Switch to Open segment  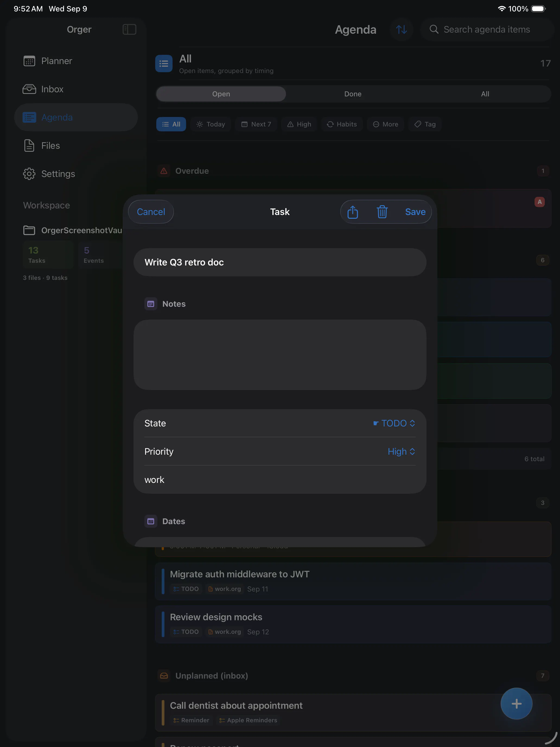pyautogui.click(x=221, y=94)
